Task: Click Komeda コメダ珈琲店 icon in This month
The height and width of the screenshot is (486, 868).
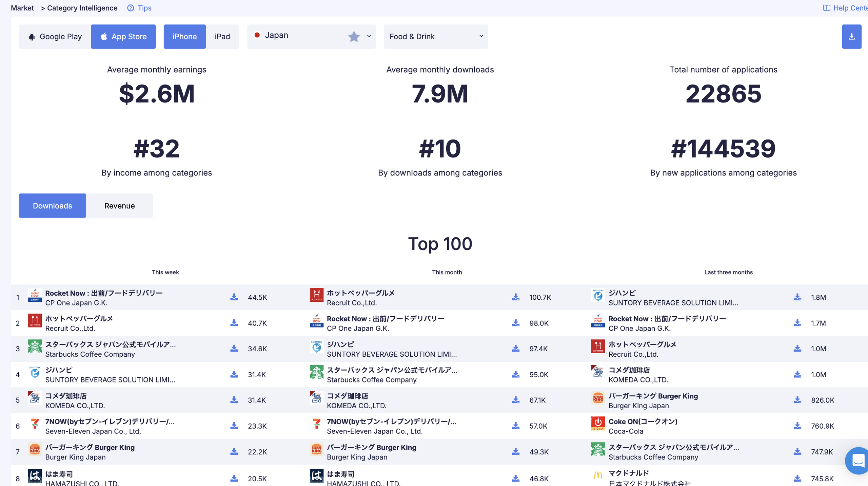Action: pos(316,398)
